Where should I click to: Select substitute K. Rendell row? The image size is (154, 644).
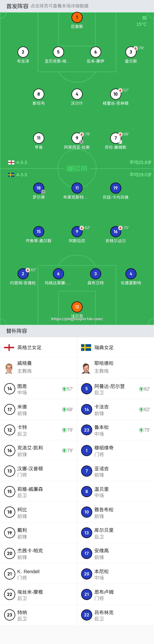click(38, 574)
